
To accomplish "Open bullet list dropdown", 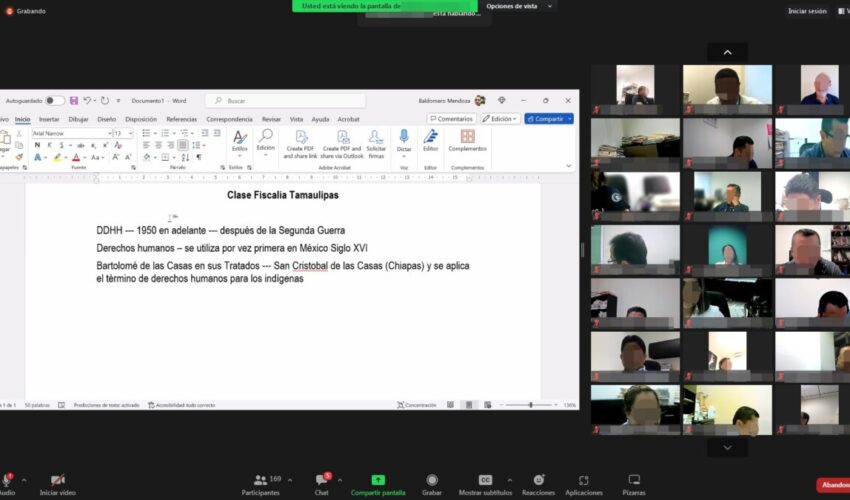I will 155,133.
